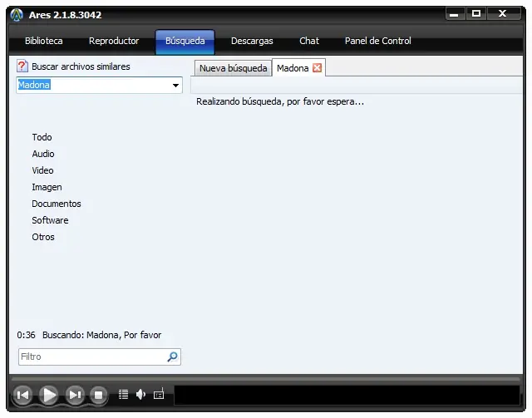Skip to next track
Viewport: 532px width, 418px height.
(x=75, y=395)
